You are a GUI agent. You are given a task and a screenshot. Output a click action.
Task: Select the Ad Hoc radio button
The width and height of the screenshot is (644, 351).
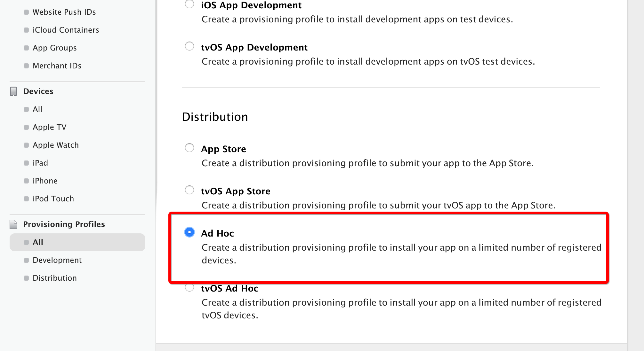pyautogui.click(x=189, y=232)
